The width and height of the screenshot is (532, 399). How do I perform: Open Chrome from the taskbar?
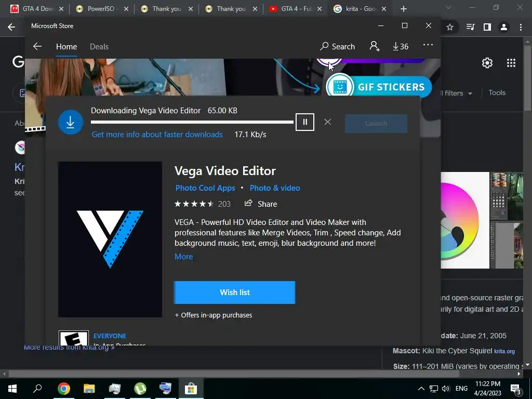click(x=63, y=389)
